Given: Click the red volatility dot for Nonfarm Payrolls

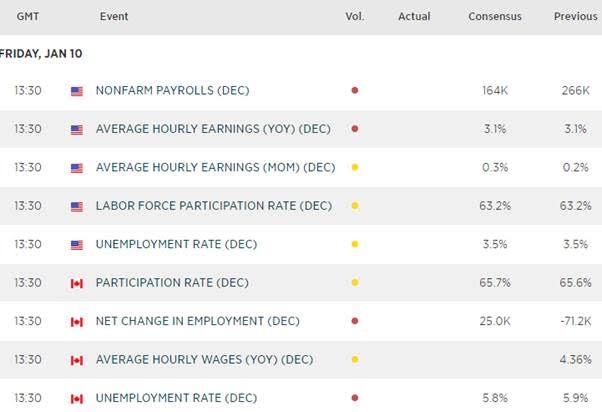Looking at the screenshot, I should [354, 91].
